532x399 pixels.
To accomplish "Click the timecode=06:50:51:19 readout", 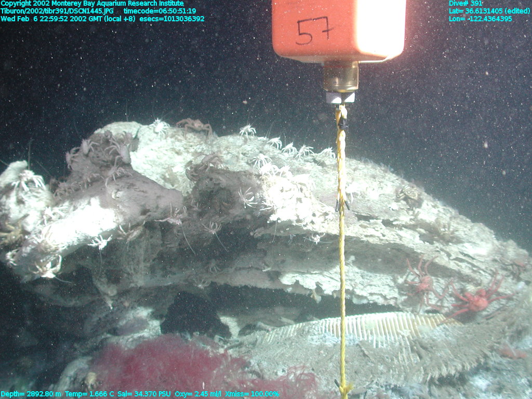I will (160, 11).
